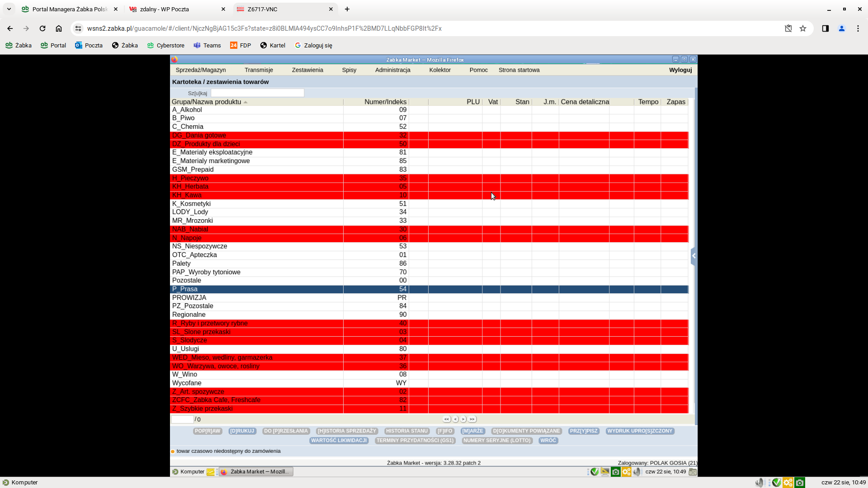868x488 pixels.
Task: Click the WRÓĆ button
Action: click(x=548, y=441)
